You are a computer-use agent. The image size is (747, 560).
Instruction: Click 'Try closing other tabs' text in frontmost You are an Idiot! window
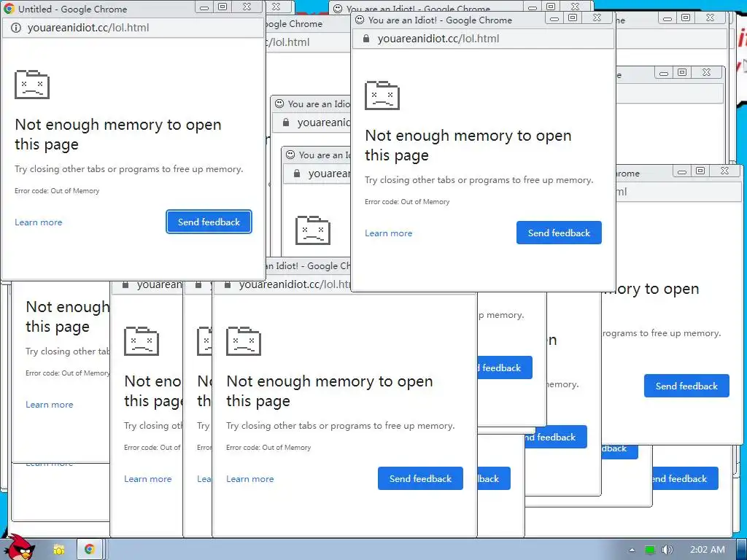pyautogui.click(x=479, y=180)
